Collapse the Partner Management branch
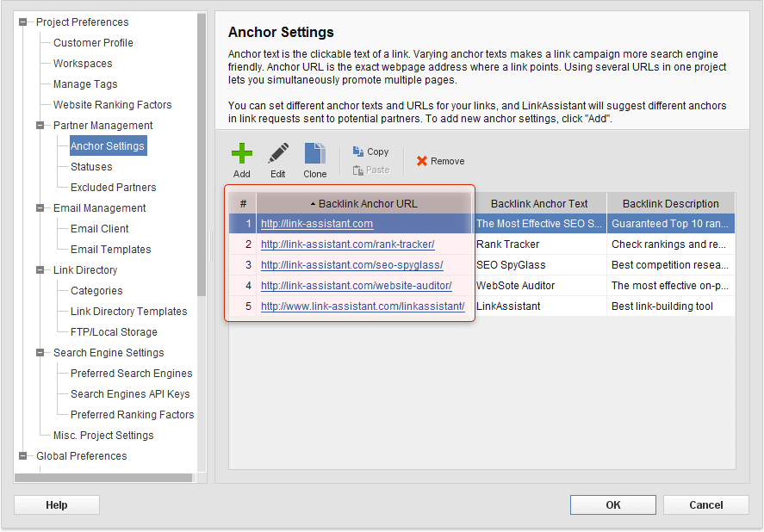This screenshot has width=764, height=532. 38,125
